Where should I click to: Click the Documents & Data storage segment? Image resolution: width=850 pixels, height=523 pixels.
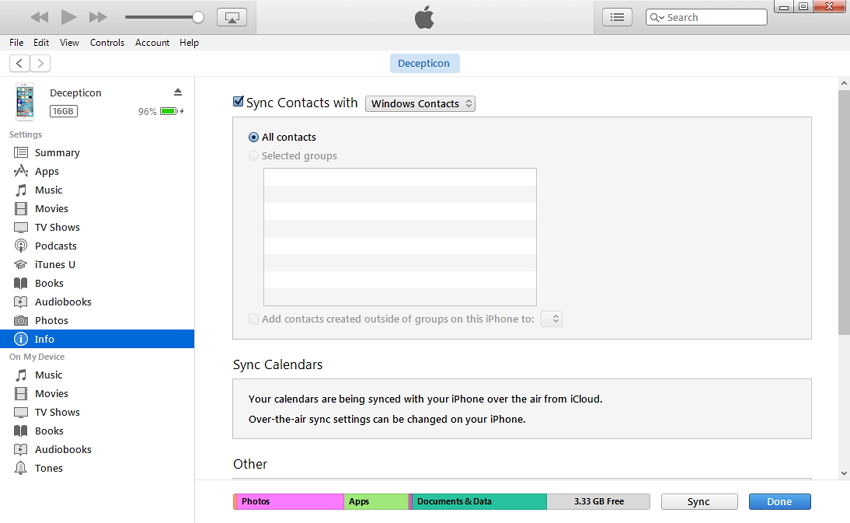tap(478, 501)
